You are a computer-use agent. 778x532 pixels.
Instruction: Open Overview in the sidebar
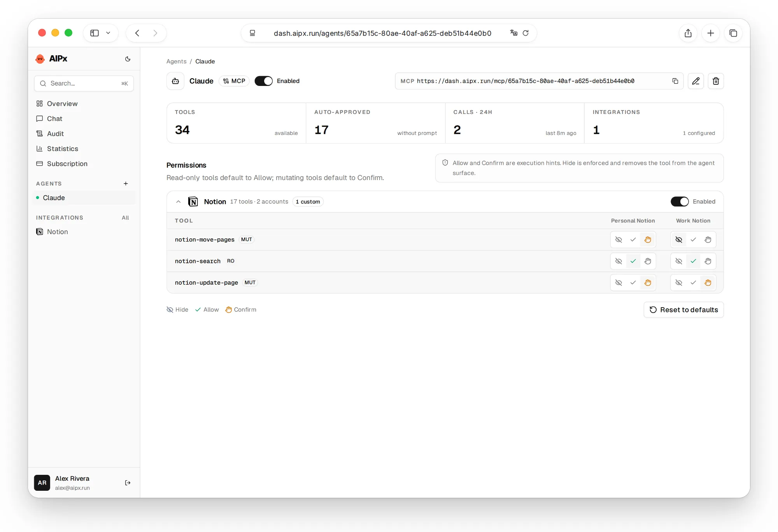click(x=84, y=103)
